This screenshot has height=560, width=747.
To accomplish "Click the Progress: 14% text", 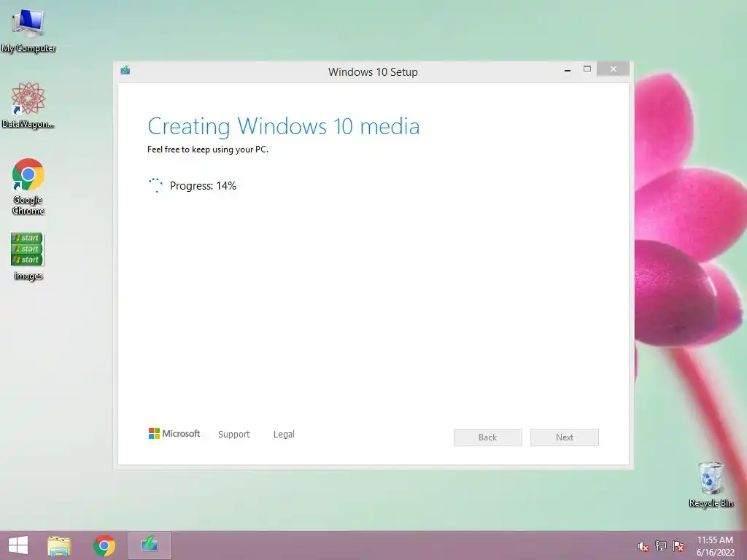I will click(x=203, y=186).
